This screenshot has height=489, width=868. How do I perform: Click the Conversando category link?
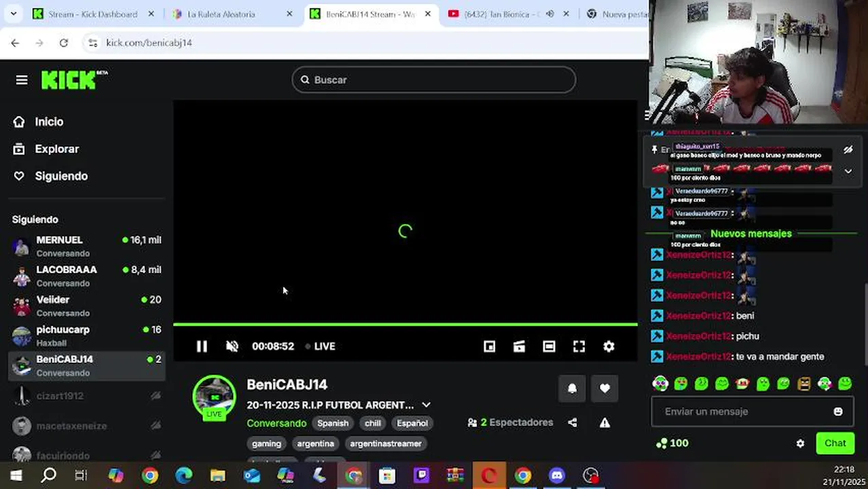tap(276, 423)
